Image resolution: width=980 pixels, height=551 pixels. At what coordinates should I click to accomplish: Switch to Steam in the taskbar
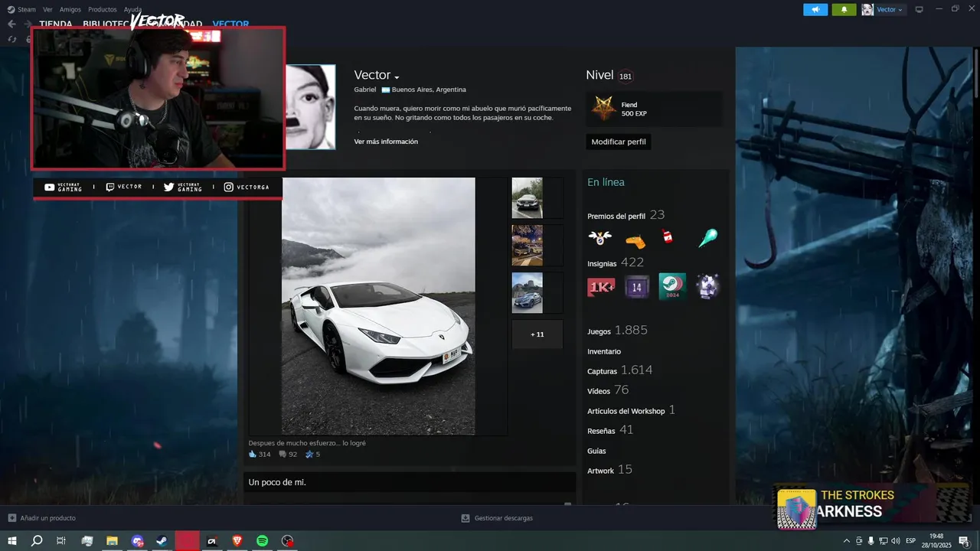point(162,541)
